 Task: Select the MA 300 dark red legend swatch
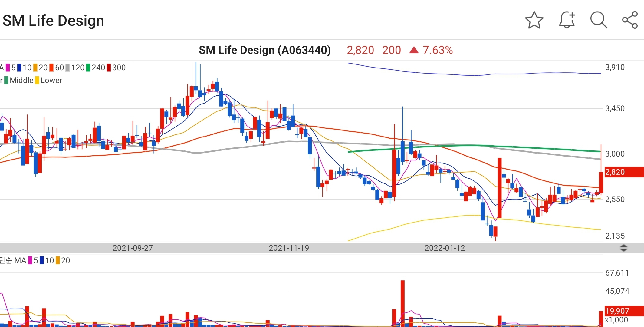pyautogui.click(x=109, y=68)
